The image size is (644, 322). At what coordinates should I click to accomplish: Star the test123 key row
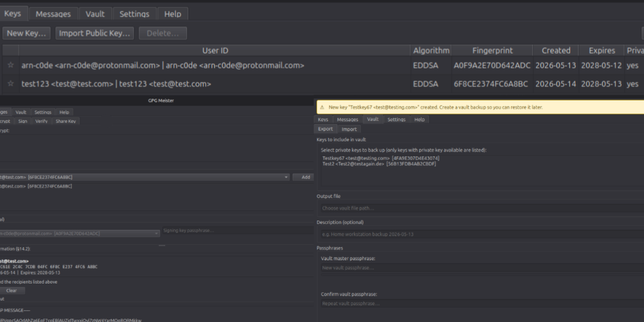(x=11, y=84)
